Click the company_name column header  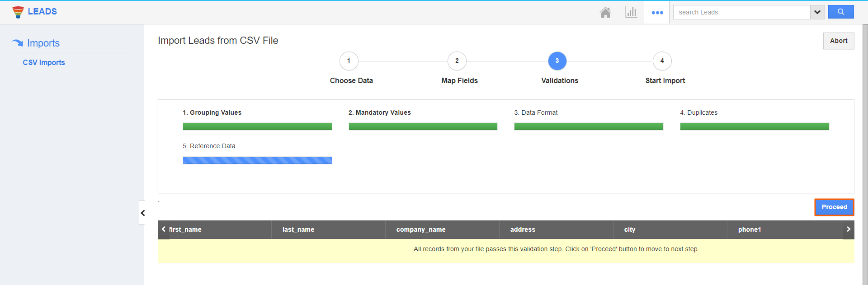[x=421, y=229]
